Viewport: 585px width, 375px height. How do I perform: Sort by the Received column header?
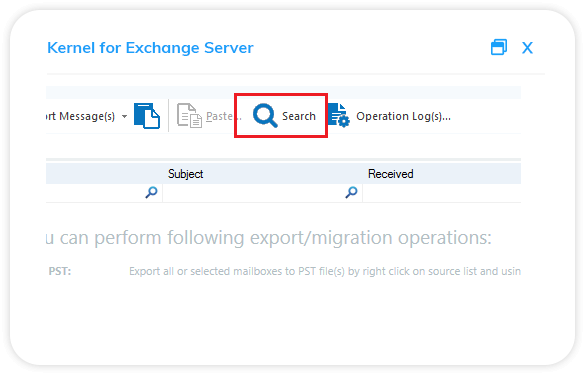391,174
